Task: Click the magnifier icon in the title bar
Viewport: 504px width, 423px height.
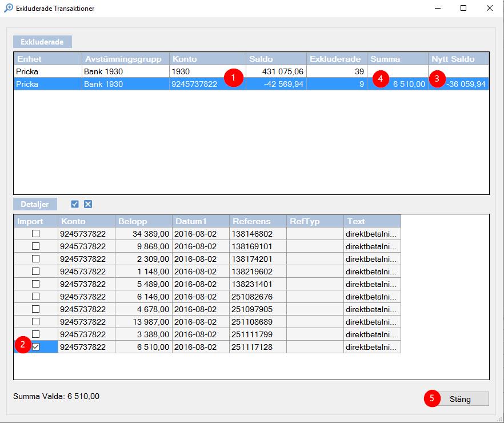Action: [x=9, y=8]
